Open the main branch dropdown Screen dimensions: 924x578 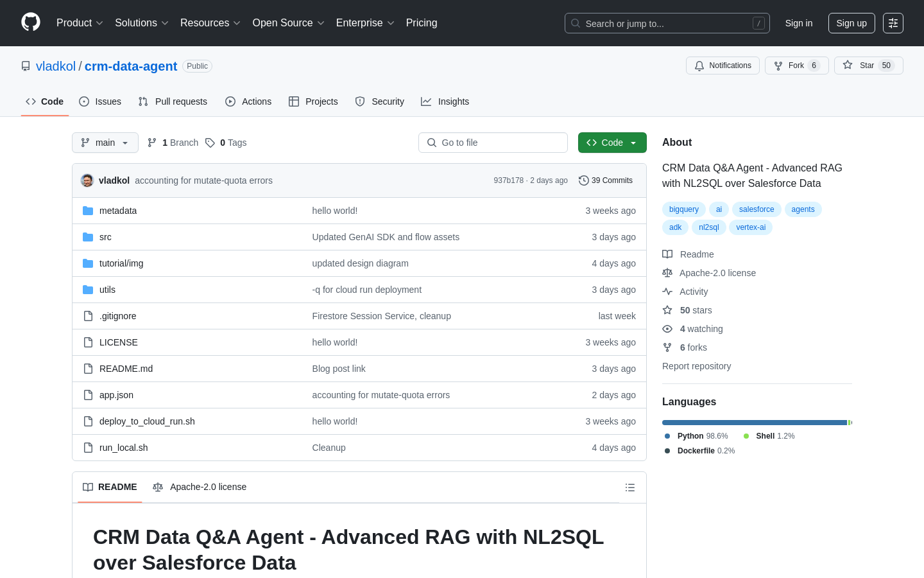[105, 143]
